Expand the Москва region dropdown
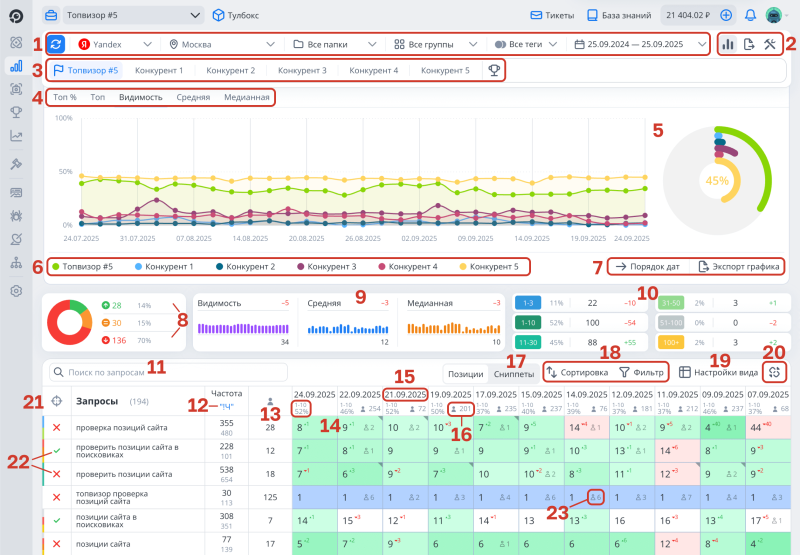 coord(223,45)
